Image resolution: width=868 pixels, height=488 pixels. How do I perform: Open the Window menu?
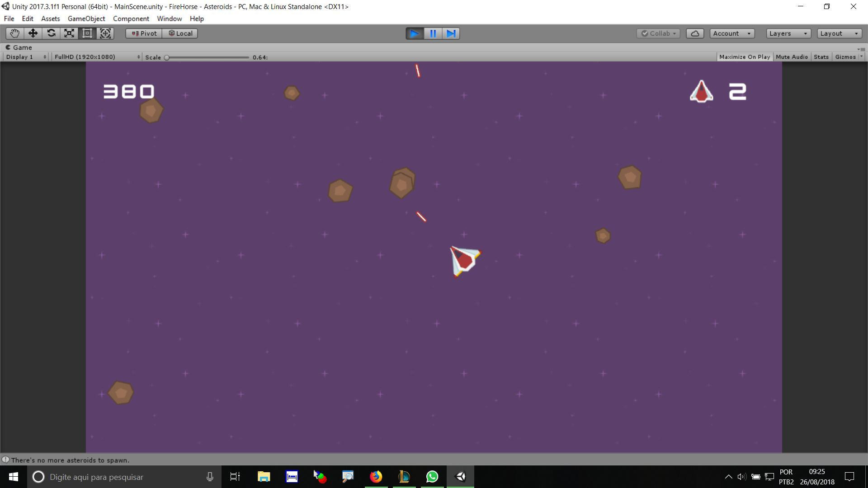tap(170, 19)
